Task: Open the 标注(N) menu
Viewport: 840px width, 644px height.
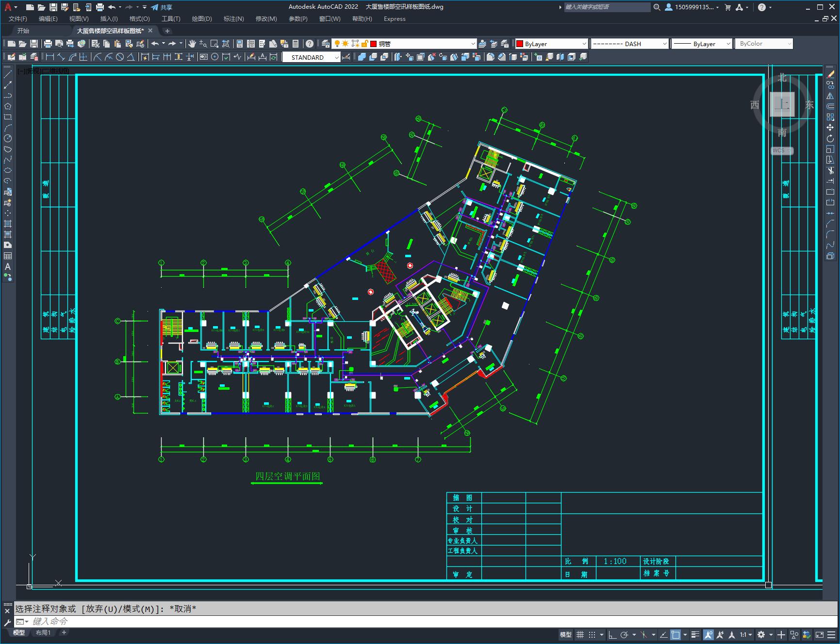Action: click(233, 19)
